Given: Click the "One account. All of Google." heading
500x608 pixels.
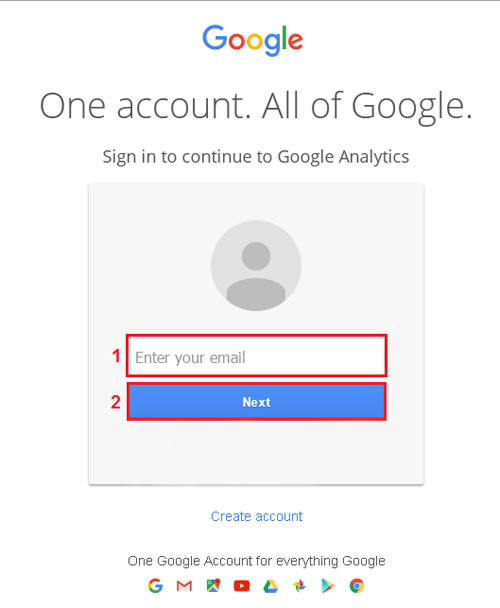Looking at the screenshot, I should 256,106.
